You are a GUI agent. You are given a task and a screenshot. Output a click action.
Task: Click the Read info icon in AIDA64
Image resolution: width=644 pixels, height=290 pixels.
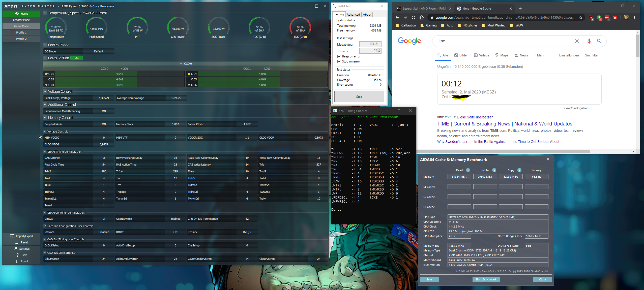[468, 170]
